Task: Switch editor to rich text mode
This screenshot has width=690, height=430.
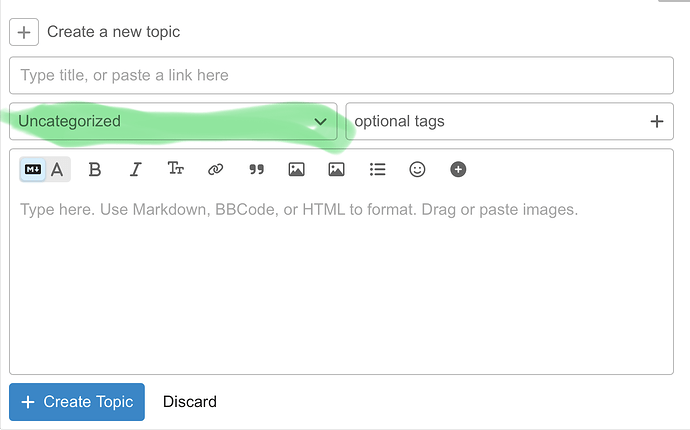Action: click(58, 170)
